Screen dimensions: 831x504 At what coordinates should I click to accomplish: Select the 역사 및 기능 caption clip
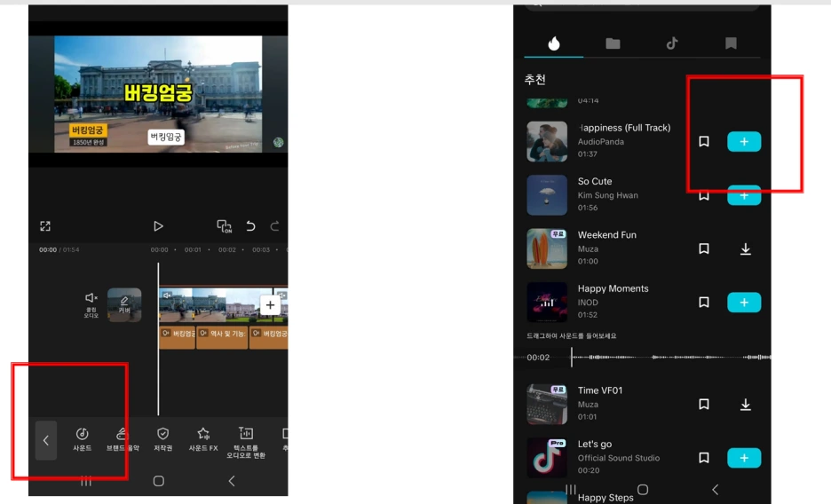[222, 337]
